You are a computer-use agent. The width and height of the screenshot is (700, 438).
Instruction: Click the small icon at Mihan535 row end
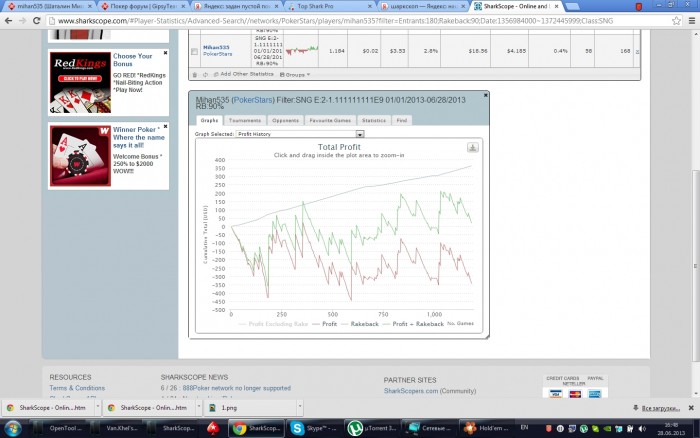(x=637, y=52)
